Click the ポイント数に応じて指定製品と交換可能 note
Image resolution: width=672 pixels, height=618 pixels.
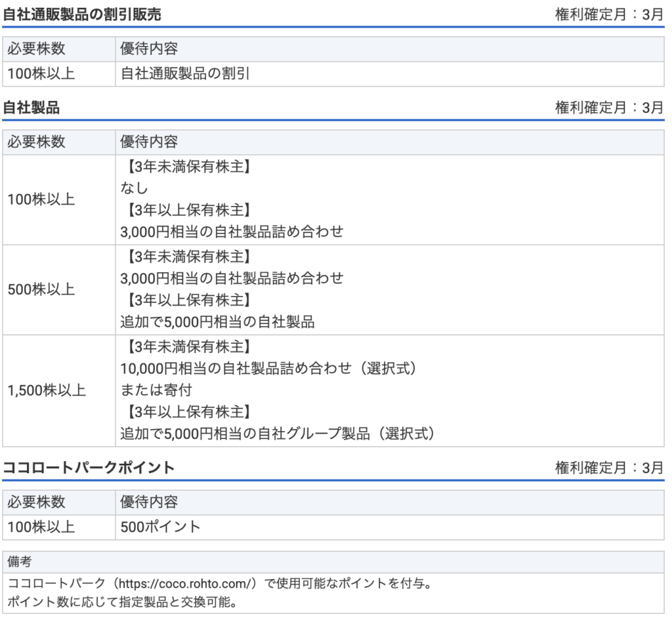pyautogui.click(x=123, y=602)
